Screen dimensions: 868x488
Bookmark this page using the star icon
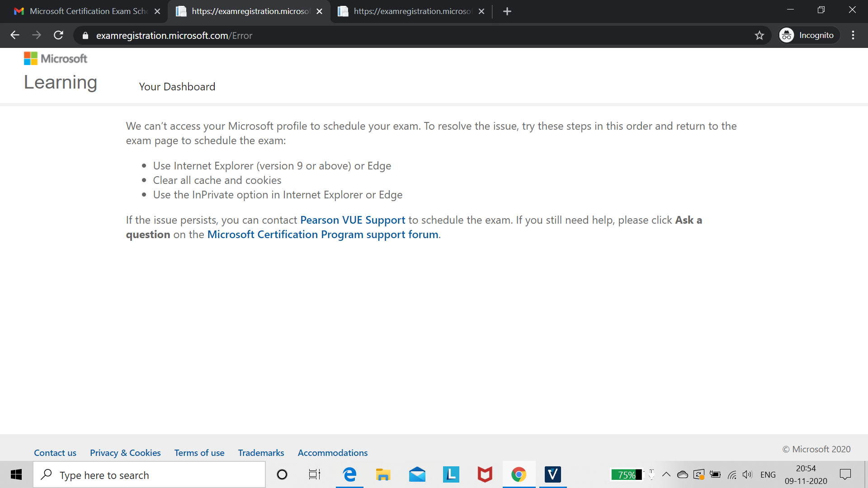(x=759, y=35)
